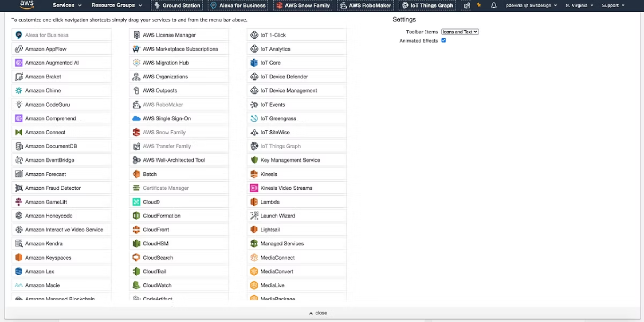Select the Lightsail service
Viewport: 644px width, 322px height.
click(x=297, y=229)
